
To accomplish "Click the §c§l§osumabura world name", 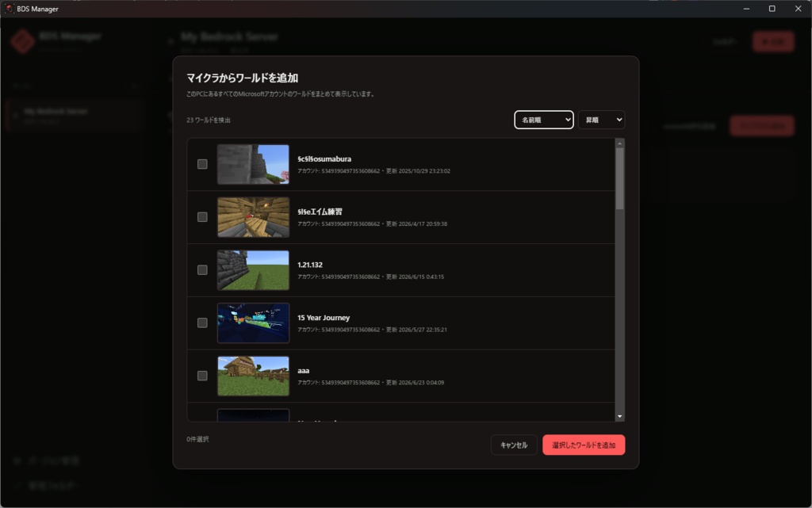I will (x=324, y=159).
